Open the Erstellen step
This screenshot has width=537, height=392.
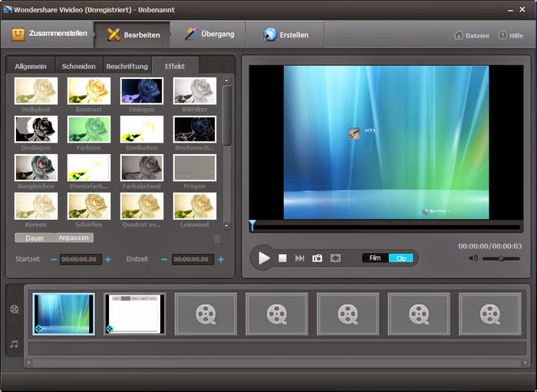pyautogui.click(x=285, y=35)
